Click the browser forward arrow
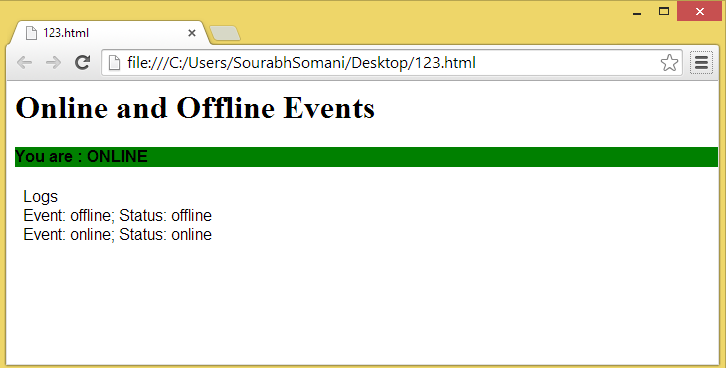Screen dimensions: 726x368 (54, 62)
